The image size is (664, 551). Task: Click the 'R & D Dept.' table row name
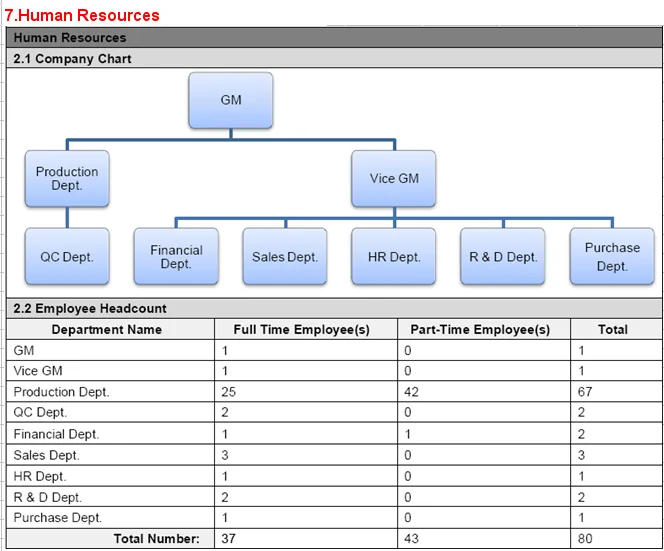(x=111, y=497)
